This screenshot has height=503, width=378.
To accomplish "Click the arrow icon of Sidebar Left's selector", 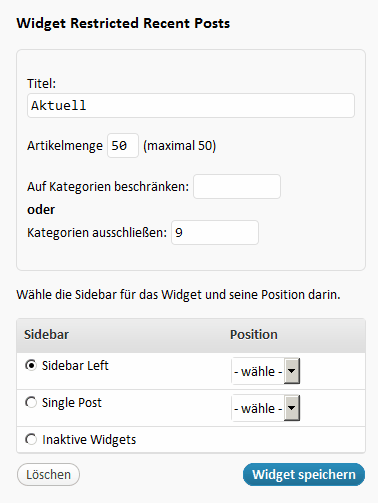I will 292,371.
